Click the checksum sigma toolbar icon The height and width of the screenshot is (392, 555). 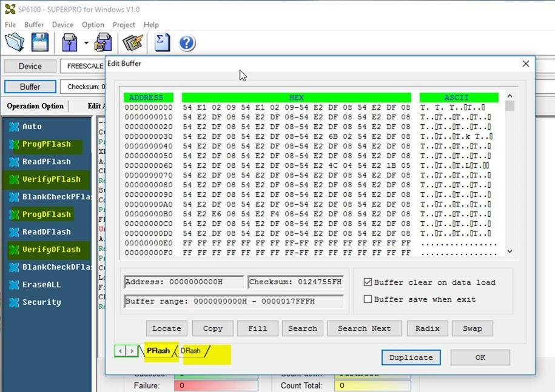162,42
